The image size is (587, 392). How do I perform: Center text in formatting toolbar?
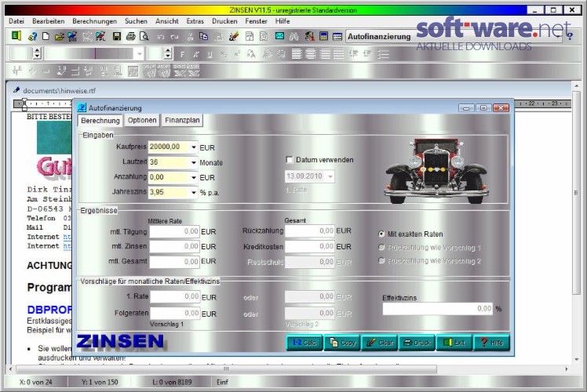(x=310, y=55)
